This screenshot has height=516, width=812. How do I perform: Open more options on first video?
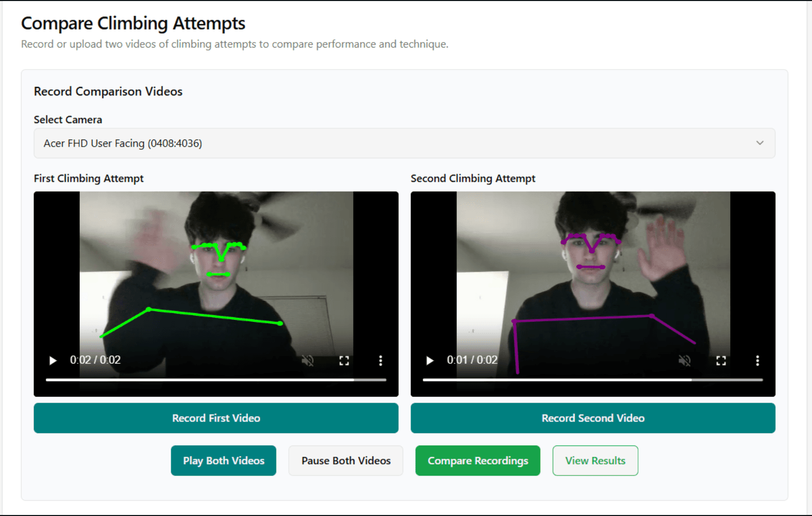click(380, 361)
